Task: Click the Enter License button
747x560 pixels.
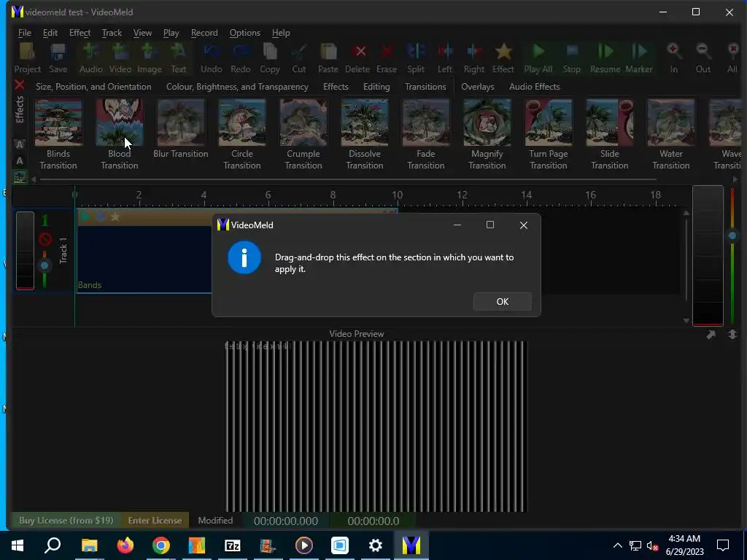Action: (x=155, y=521)
